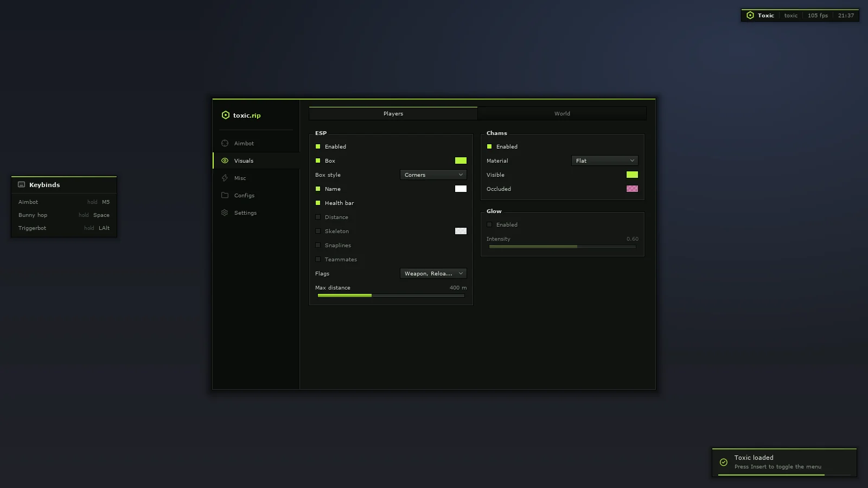Click the Triggerbot keybind entry
Image resolution: width=868 pixels, height=488 pixels.
(x=64, y=228)
